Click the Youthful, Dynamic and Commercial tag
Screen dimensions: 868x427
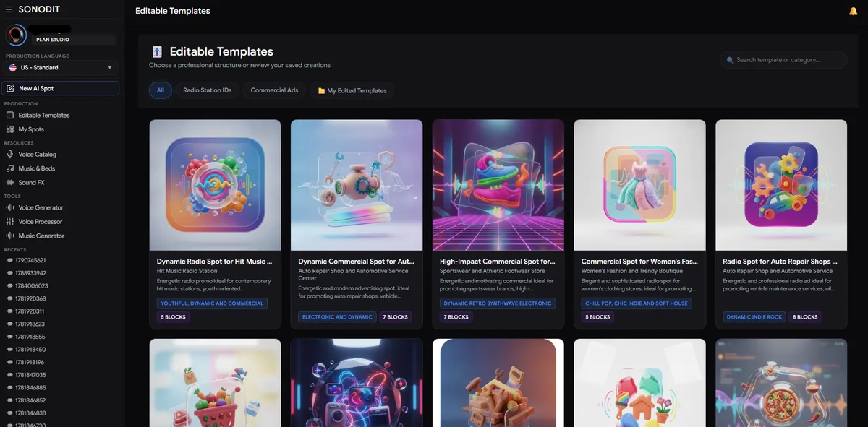click(212, 303)
